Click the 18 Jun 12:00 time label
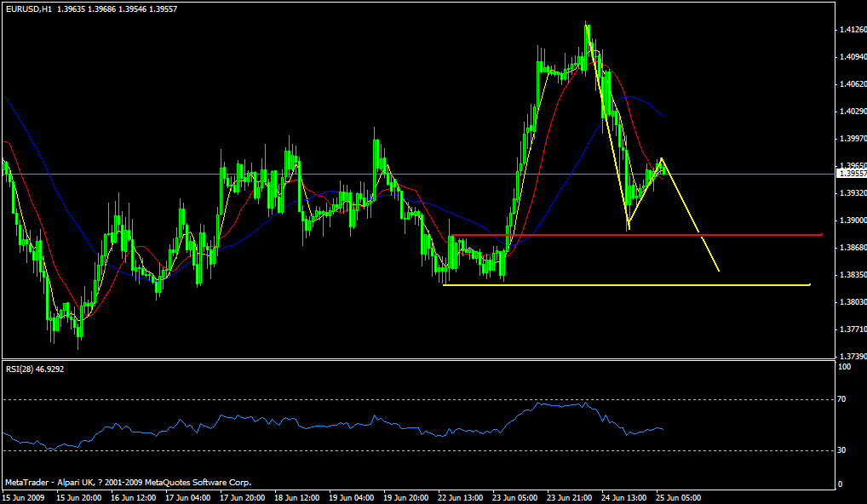The image size is (867, 504). tap(297, 498)
